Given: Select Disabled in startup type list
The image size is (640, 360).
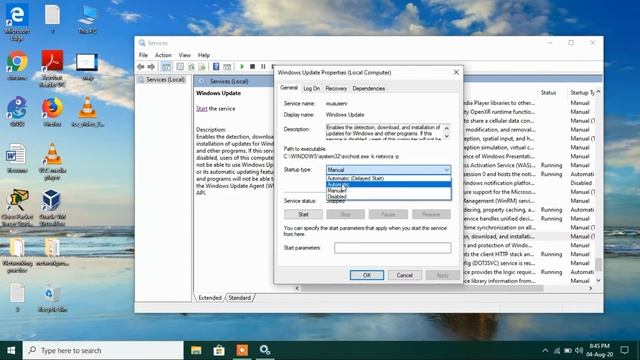Looking at the screenshot, I should [x=389, y=196].
